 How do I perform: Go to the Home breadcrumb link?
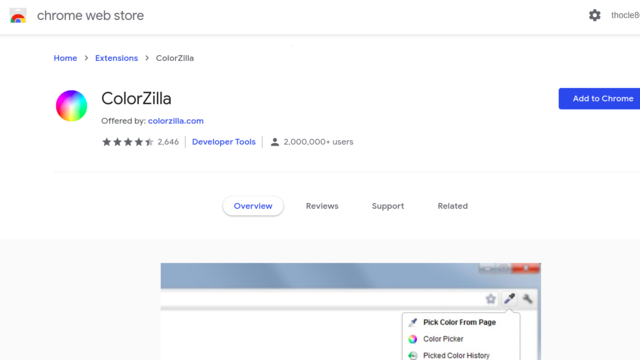65,58
